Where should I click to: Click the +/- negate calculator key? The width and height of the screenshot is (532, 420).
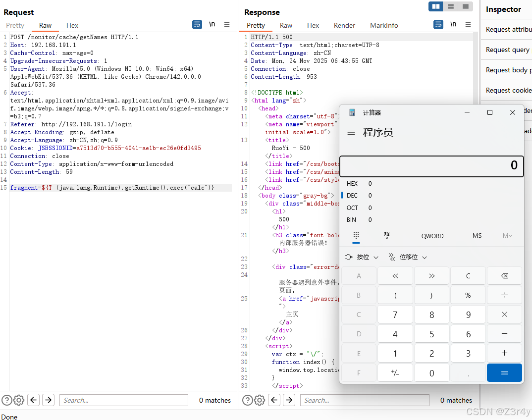(x=395, y=373)
